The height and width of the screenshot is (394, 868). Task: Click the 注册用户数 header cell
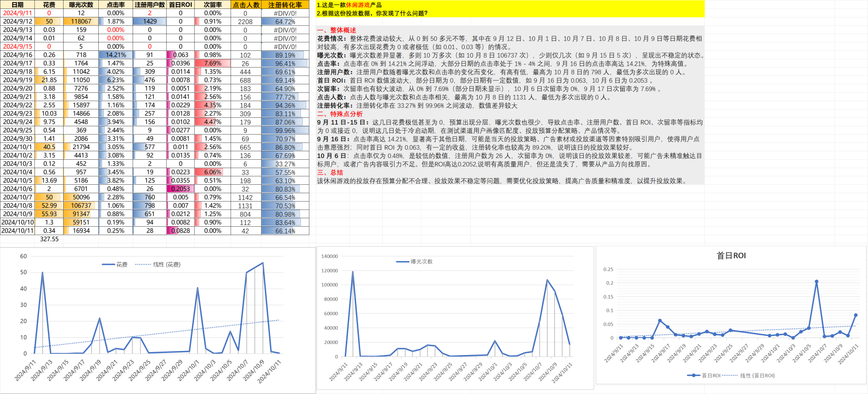150,5
